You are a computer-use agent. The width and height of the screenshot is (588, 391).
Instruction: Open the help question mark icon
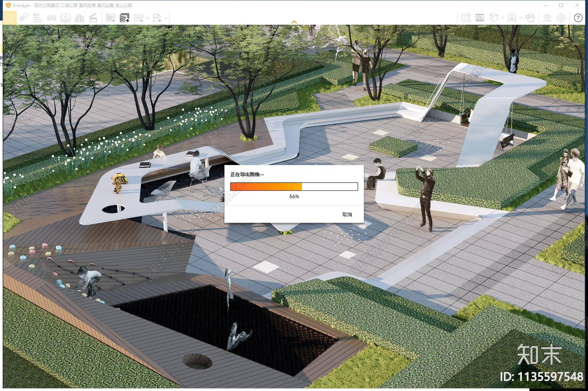click(x=578, y=18)
